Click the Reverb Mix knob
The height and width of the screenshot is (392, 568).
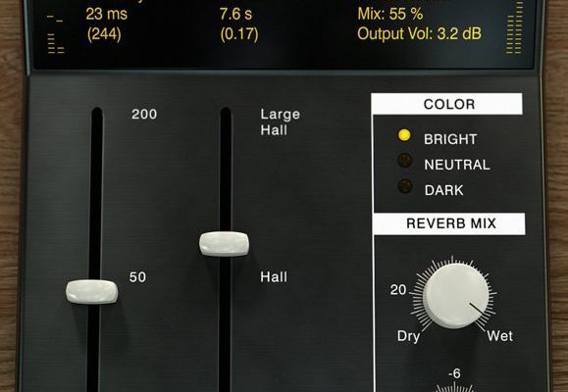tap(455, 296)
